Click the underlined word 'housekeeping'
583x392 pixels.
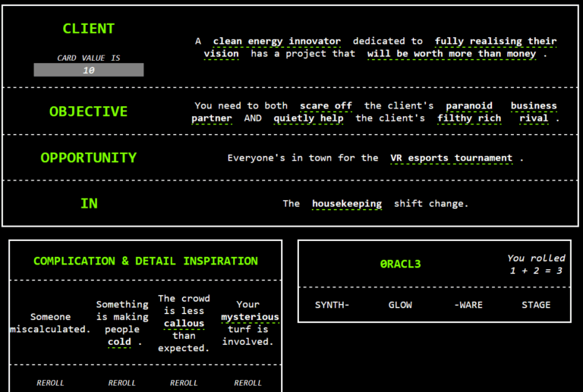point(346,203)
